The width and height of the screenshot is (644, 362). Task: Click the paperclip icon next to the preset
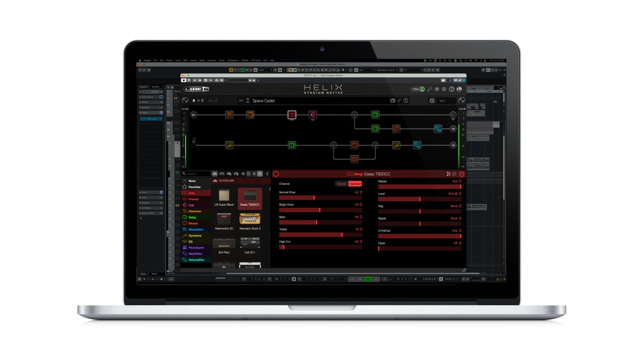tap(399, 101)
